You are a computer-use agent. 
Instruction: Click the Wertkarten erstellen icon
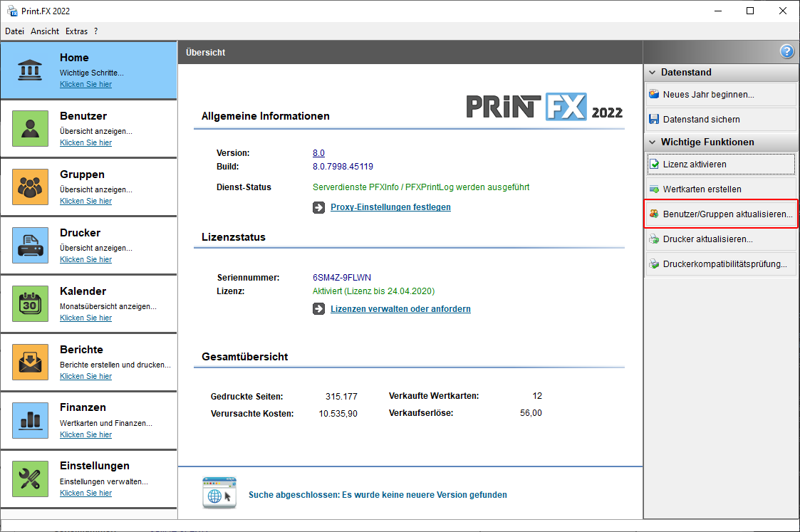(x=654, y=189)
